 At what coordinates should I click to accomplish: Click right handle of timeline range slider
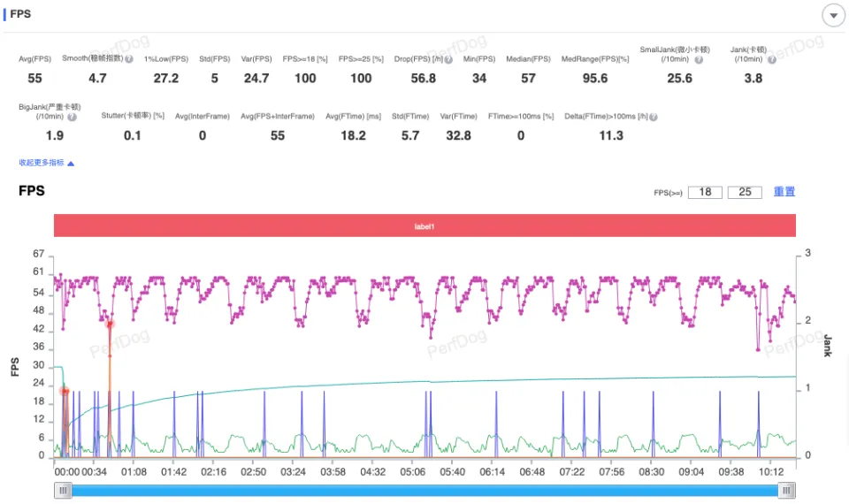785,491
